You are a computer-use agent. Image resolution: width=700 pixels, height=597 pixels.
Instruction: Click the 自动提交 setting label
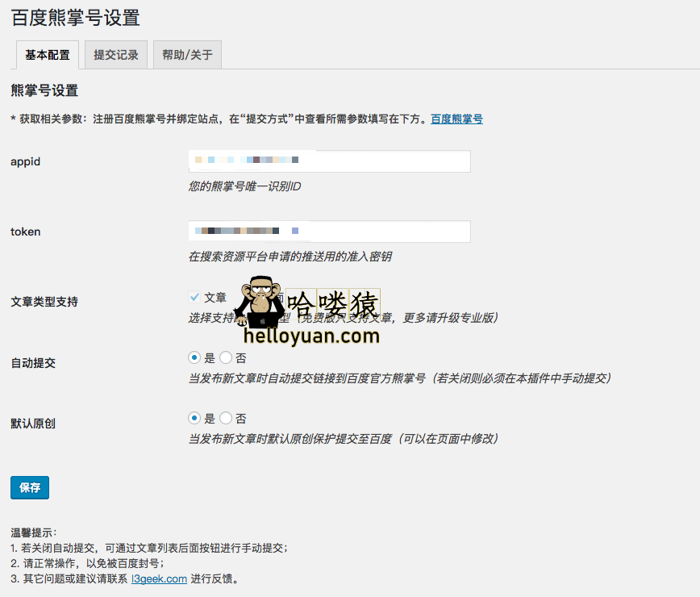point(33,363)
